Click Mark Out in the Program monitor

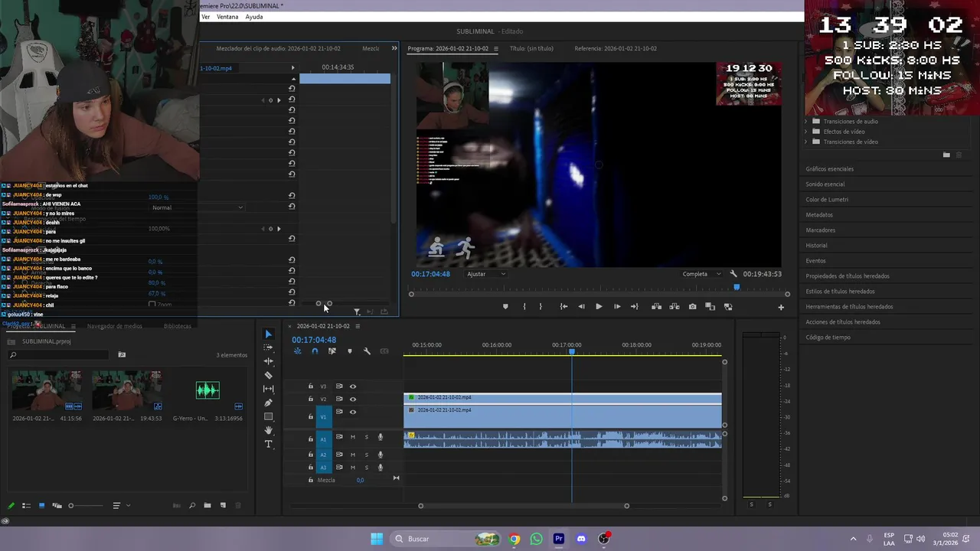(541, 307)
